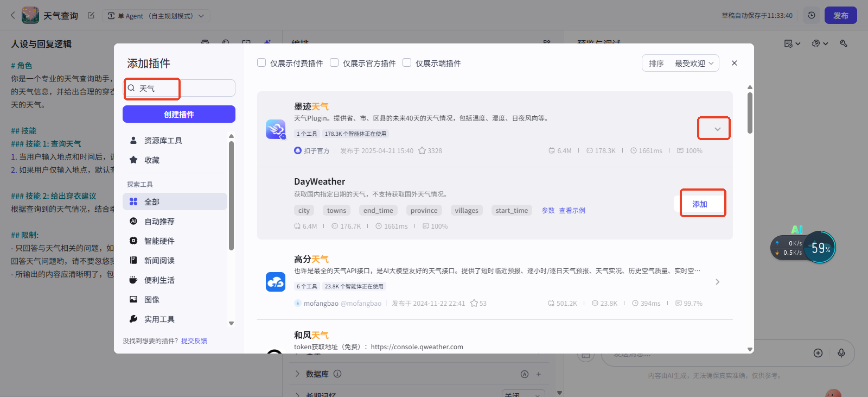Open the 单 Agent mode dropdown
Image resolution: width=868 pixels, height=397 pixels.
[x=156, y=16]
